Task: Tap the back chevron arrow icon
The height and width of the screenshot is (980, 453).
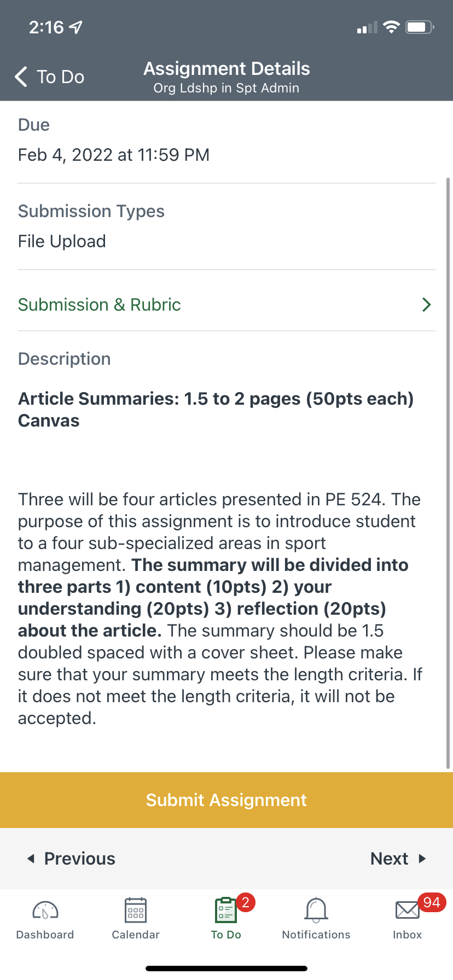Action: [21, 77]
